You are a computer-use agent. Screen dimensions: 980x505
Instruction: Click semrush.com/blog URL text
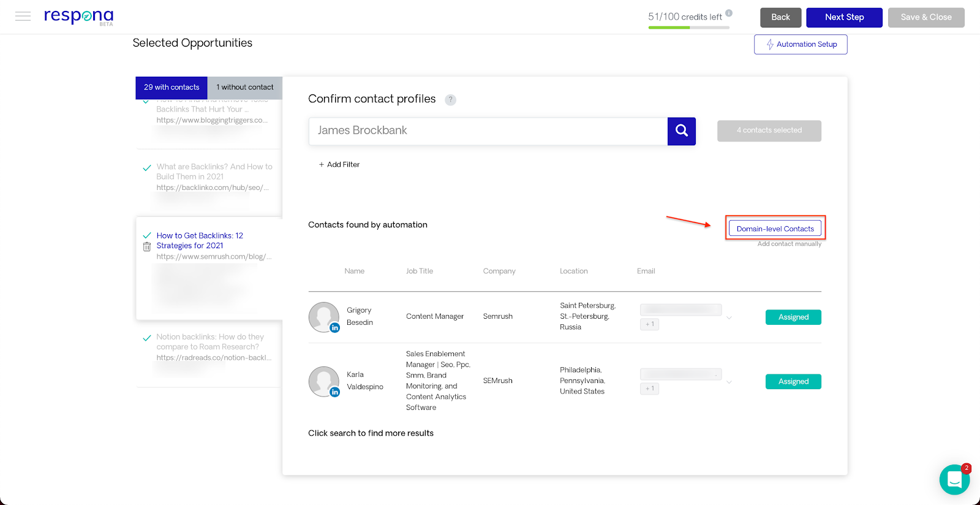214,257
